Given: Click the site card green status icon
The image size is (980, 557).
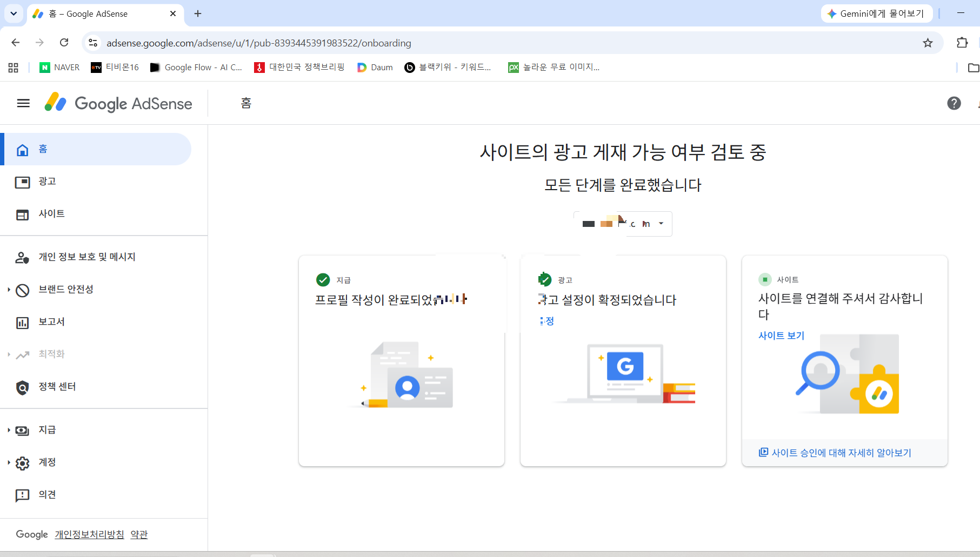Looking at the screenshot, I should [x=765, y=279].
